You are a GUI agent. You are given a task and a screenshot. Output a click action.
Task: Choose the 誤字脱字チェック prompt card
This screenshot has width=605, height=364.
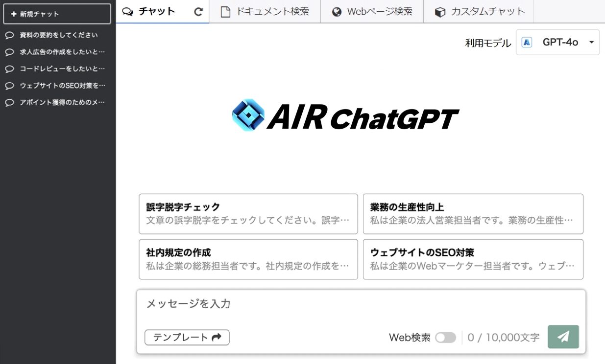click(248, 214)
